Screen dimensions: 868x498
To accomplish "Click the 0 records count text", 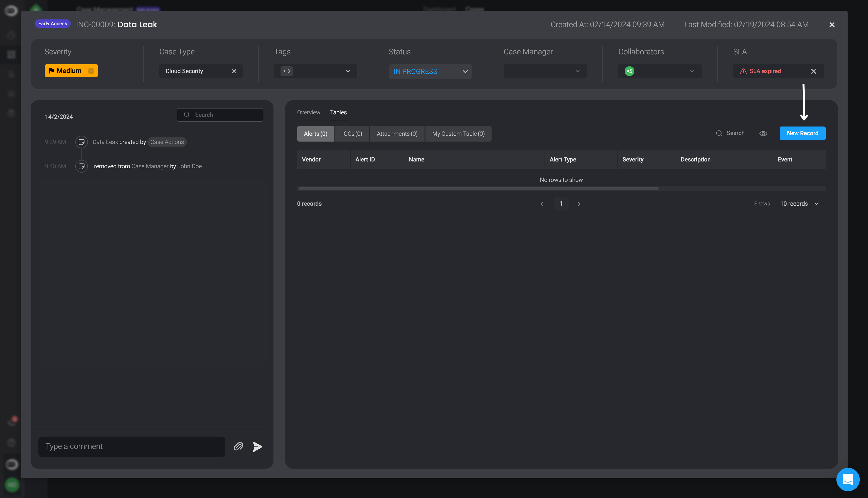I will click(x=309, y=204).
